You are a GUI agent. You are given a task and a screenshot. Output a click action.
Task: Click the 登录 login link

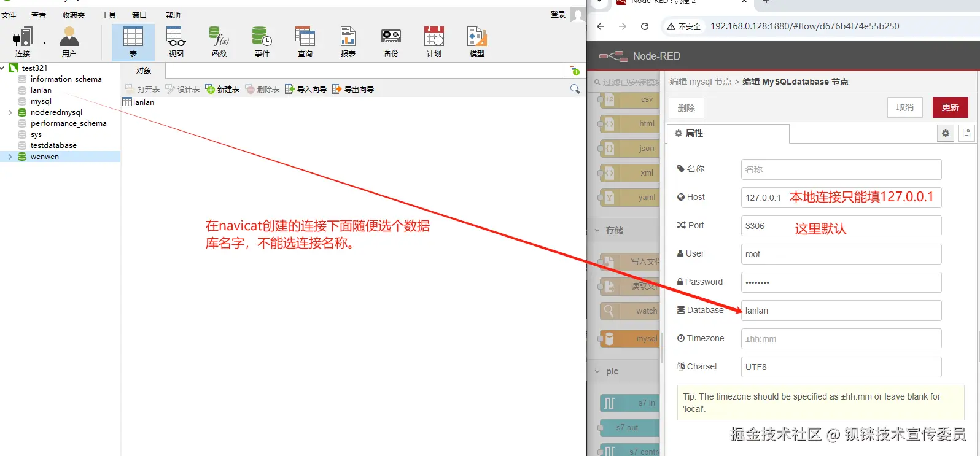[x=558, y=15]
